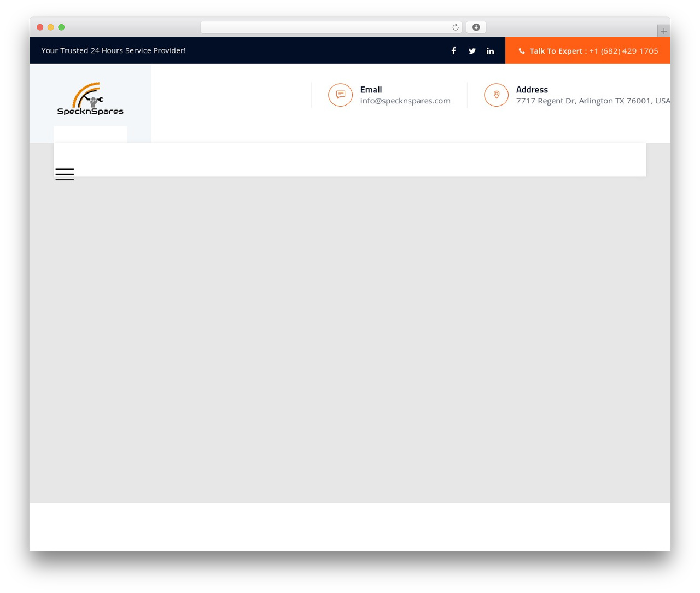Click the 7717 Regent Dr address text

[x=593, y=101]
